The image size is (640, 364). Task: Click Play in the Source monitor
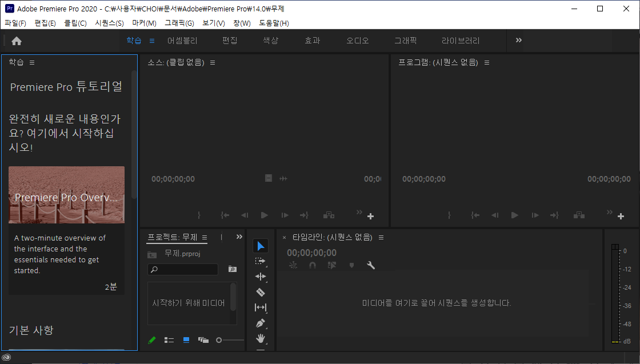[x=265, y=215]
